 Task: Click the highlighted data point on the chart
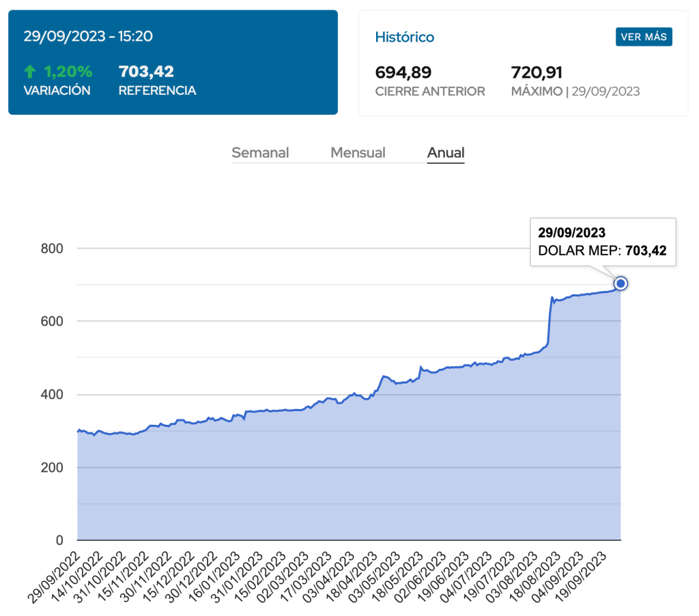[620, 283]
